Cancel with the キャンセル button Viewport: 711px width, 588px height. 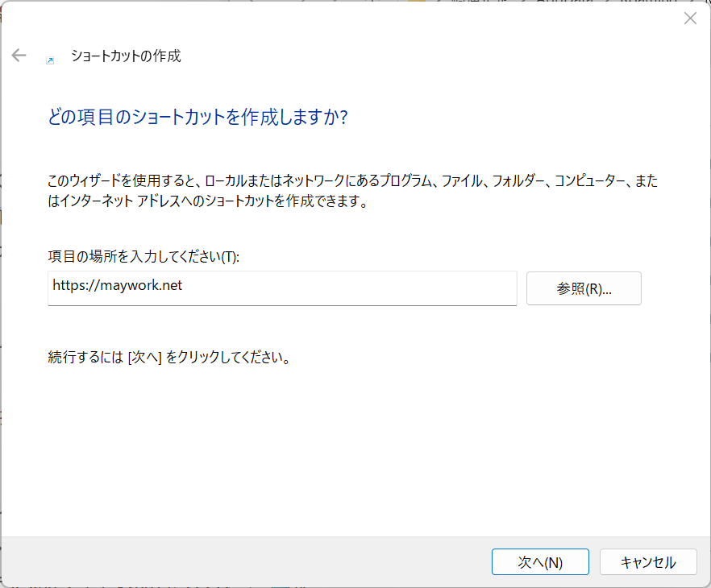[x=648, y=561]
